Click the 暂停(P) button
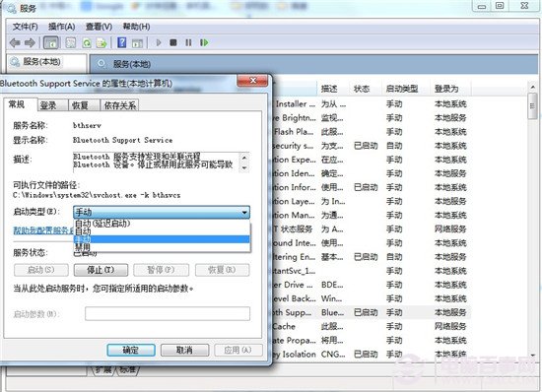The width and height of the screenshot is (542, 392). pos(161,270)
